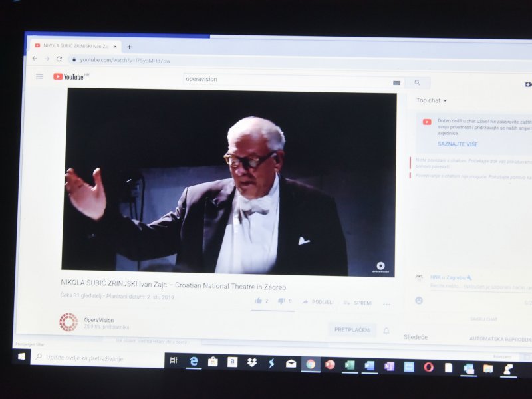Open a new browser tab with plus
Image resolution: width=532 pixels, height=399 pixels.
click(x=129, y=47)
